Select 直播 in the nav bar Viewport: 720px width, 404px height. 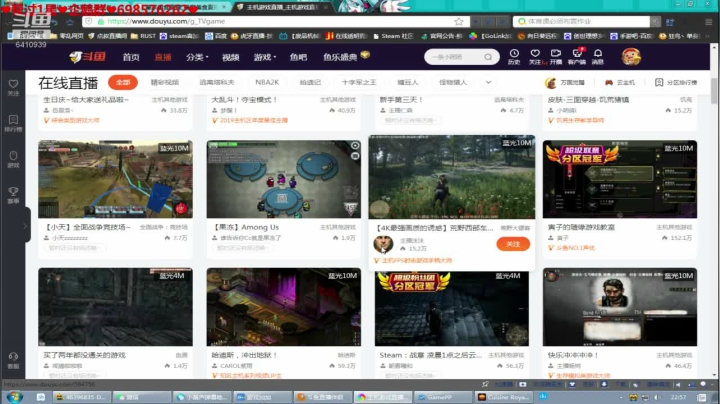click(163, 57)
